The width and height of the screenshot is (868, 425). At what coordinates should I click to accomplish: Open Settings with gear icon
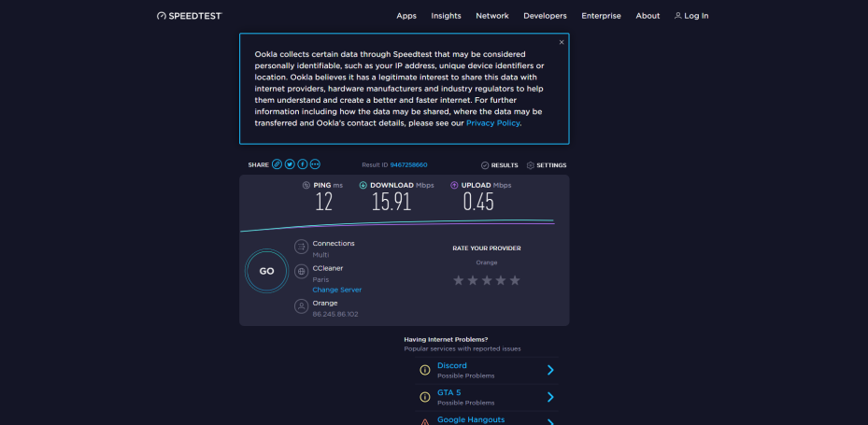547,165
